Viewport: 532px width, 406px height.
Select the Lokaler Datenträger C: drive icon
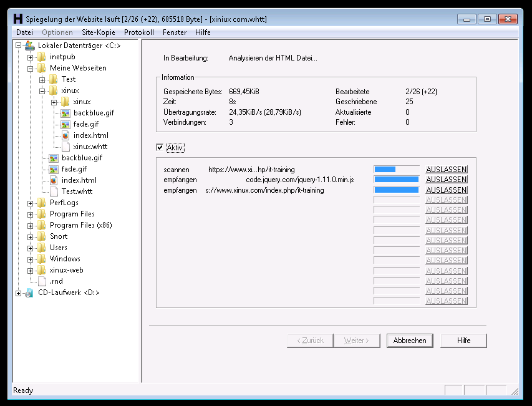[29, 46]
